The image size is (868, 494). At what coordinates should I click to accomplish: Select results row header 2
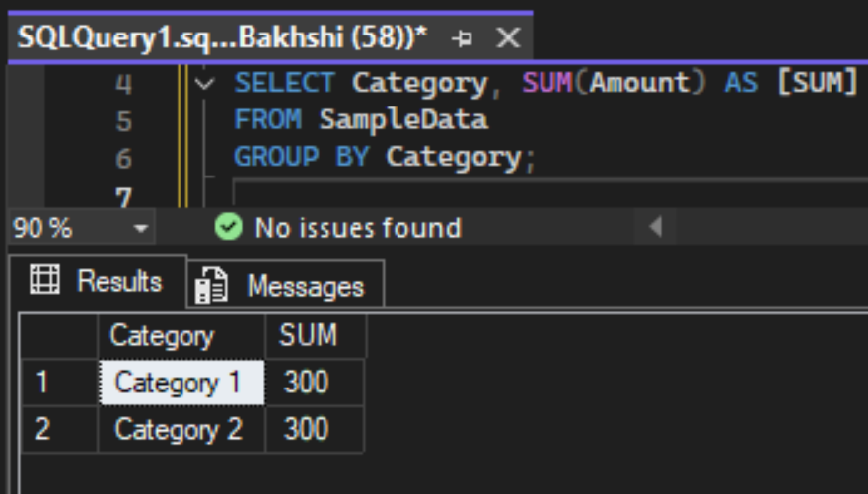59,429
